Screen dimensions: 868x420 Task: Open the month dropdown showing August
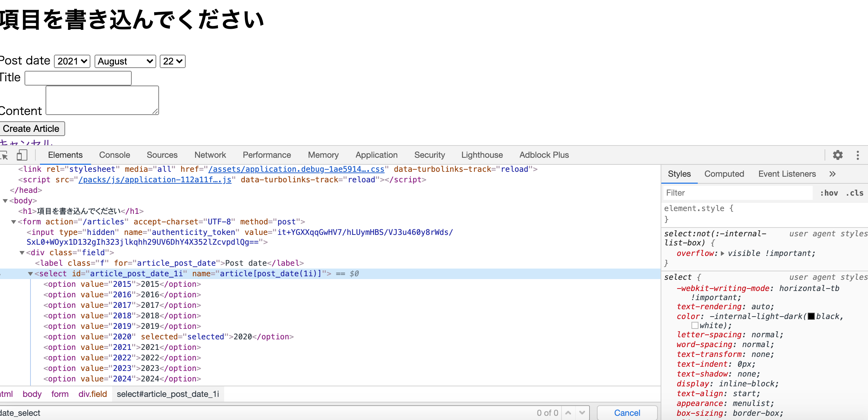(125, 61)
